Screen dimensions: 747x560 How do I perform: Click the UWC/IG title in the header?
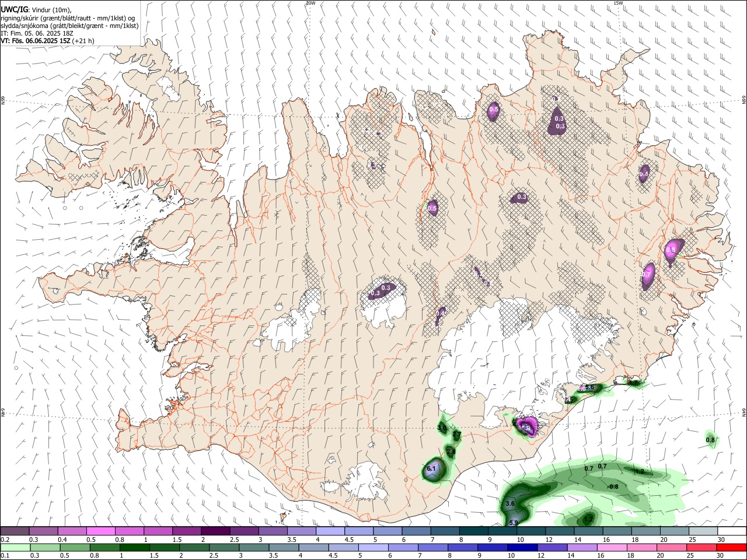pyautogui.click(x=13, y=9)
